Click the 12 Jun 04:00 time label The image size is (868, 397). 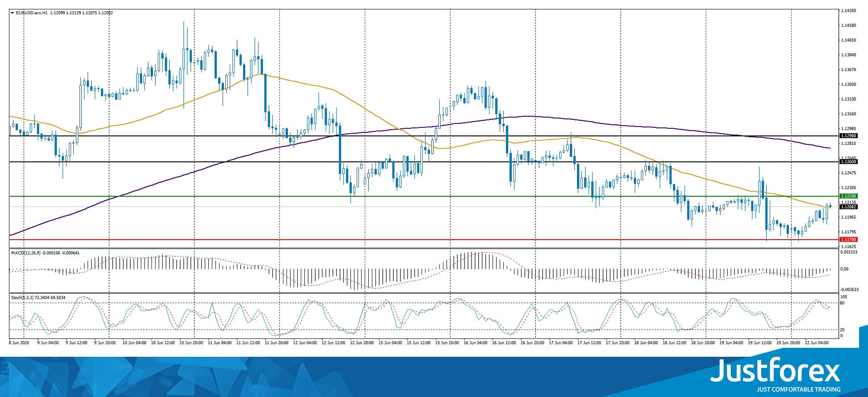(305, 343)
